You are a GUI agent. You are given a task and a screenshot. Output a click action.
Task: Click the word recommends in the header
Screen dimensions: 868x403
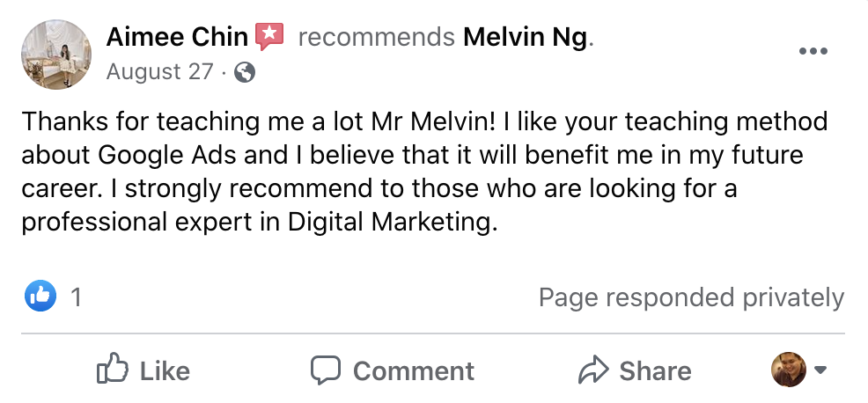376,38
